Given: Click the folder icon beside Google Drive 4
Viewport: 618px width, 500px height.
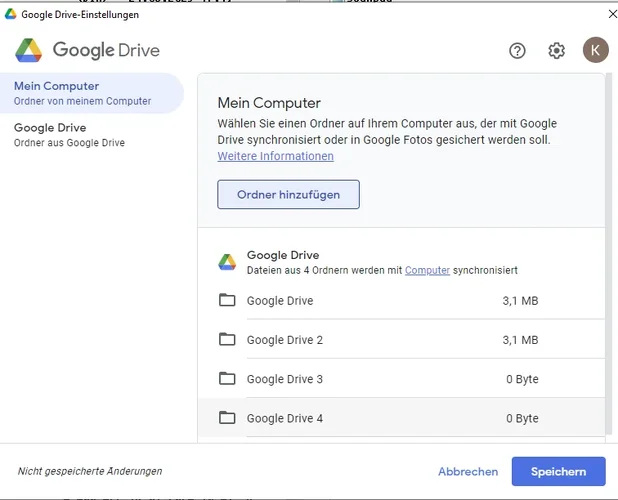Looking at the screenshot, I should (227, 418).
